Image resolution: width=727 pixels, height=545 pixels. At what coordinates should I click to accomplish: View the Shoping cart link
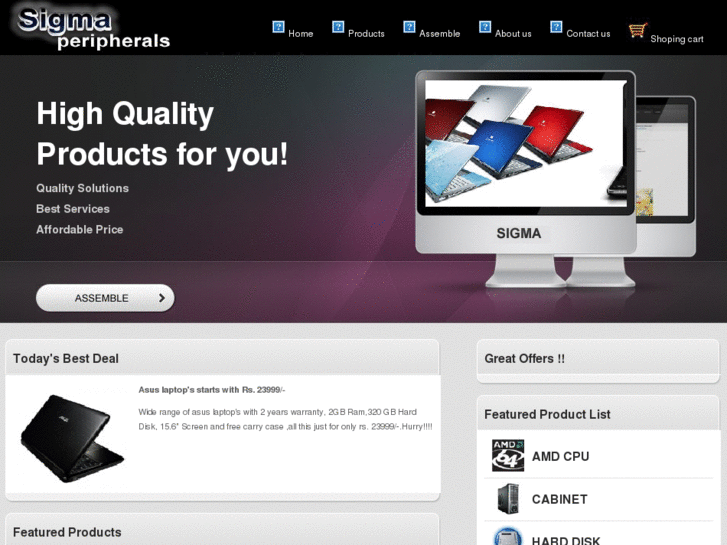click(x=676, y=39)
